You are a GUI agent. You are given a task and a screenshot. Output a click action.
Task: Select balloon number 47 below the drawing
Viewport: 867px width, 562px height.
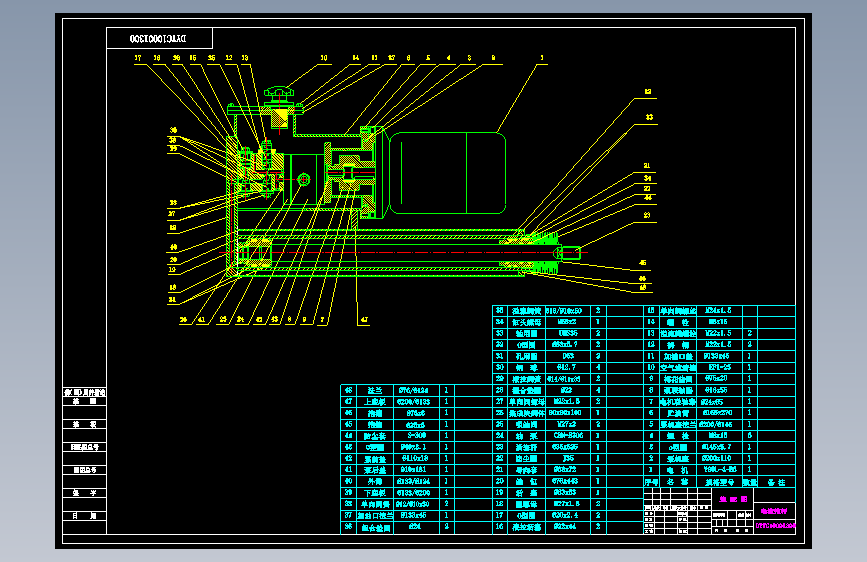pyautogui.click(x=364, y=320)
